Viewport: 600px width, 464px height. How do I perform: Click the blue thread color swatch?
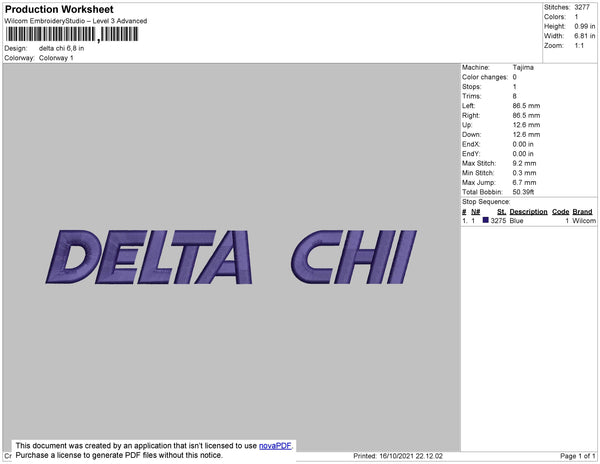tap(486, 220)
